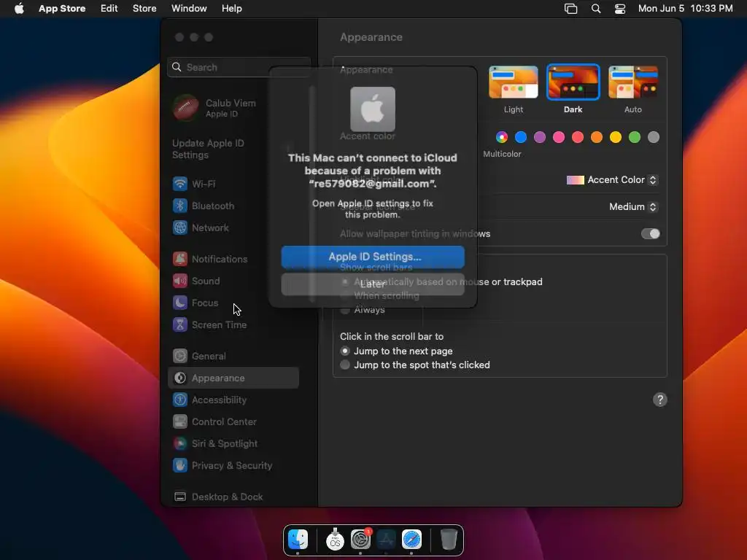
Task: Choose the purple accent color
Action: point(540,137)
